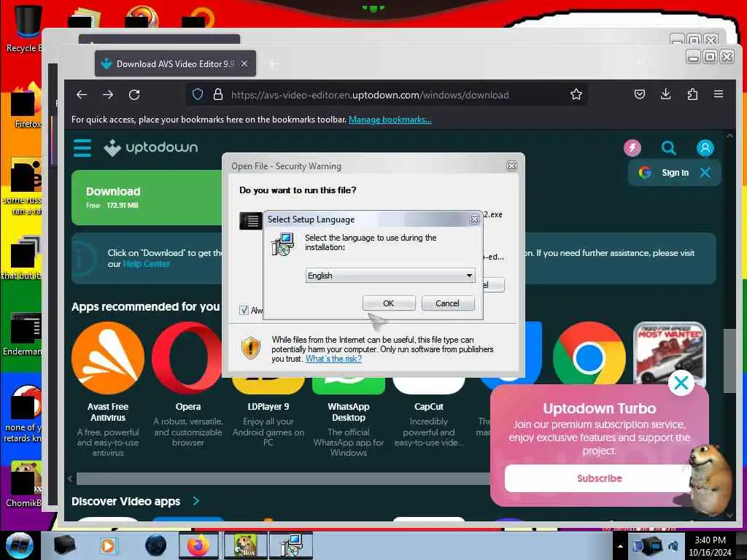Open the Manage bookmarks link
The height and width of the screenshot is (560, 747).
point(390,120)
